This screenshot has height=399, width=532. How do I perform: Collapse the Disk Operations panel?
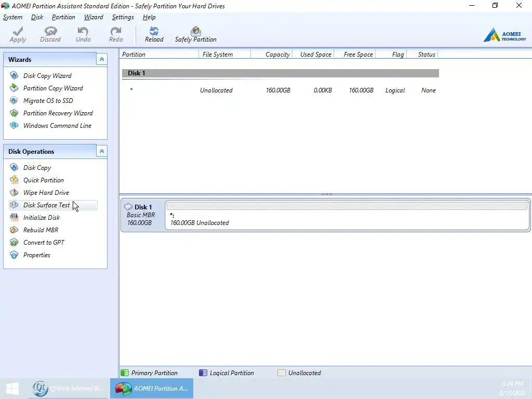[x=101, y=151]
